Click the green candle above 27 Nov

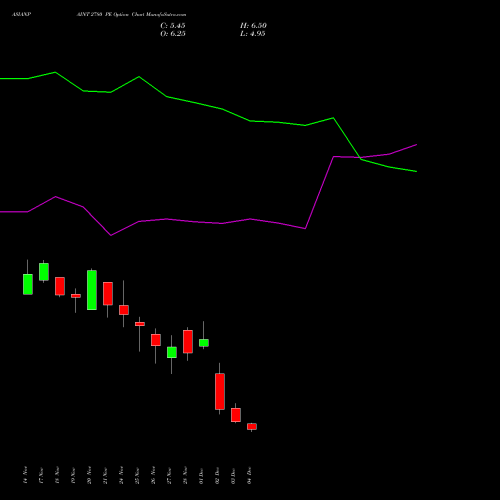click(172, 352)
